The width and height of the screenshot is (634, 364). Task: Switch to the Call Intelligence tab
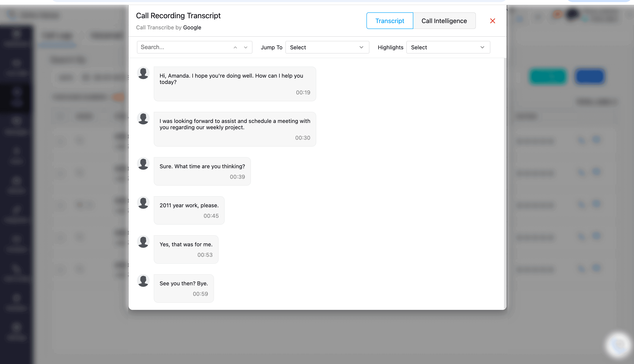(444, 21)
